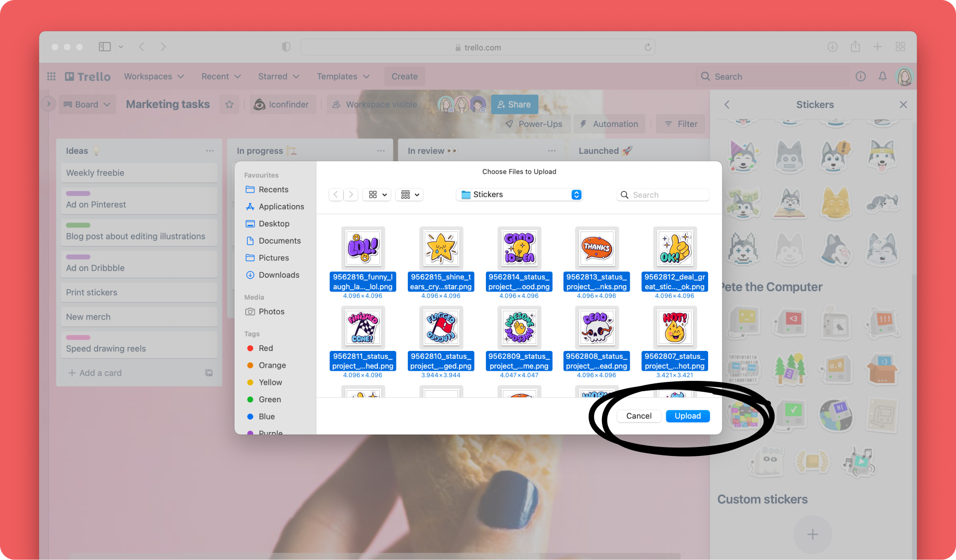Click the Power-Ups rocket icon
The image size is (956, 560).
tap(509, 124)
